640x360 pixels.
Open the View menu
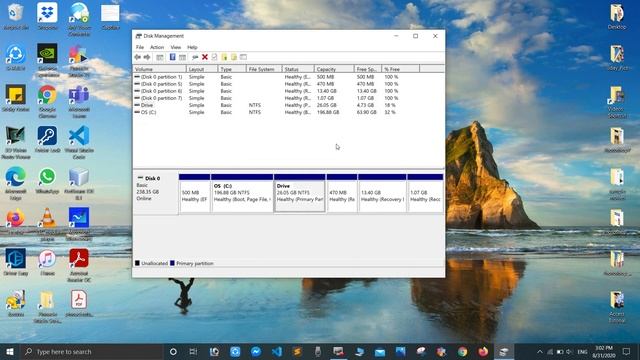coord(176,47)
